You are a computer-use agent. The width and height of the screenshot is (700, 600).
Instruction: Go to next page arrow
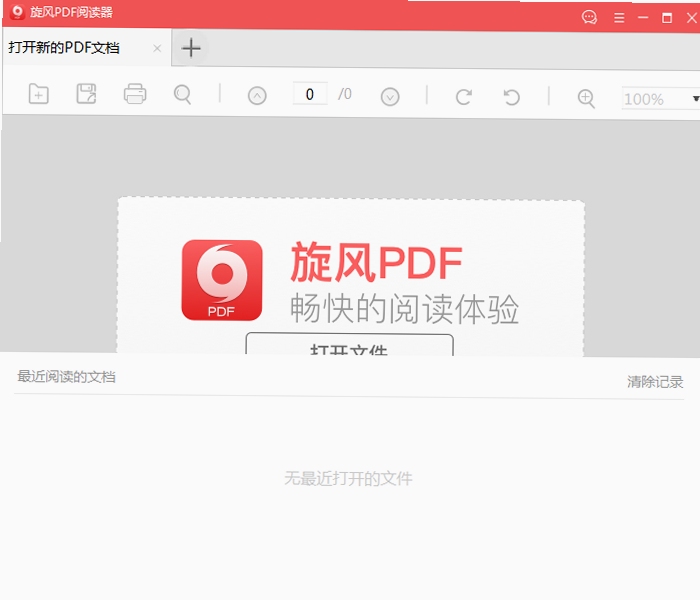pyautogui.click(x=390, y=97)
